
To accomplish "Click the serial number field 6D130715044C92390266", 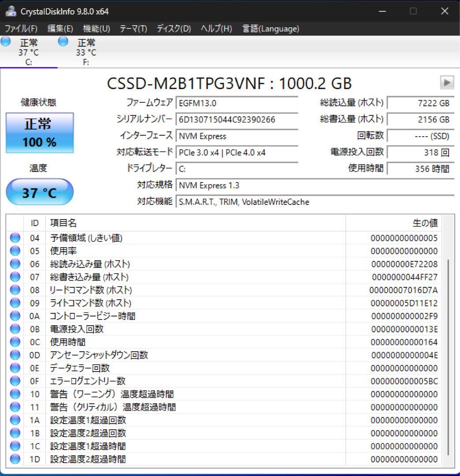I will click(x=237, y=119).
